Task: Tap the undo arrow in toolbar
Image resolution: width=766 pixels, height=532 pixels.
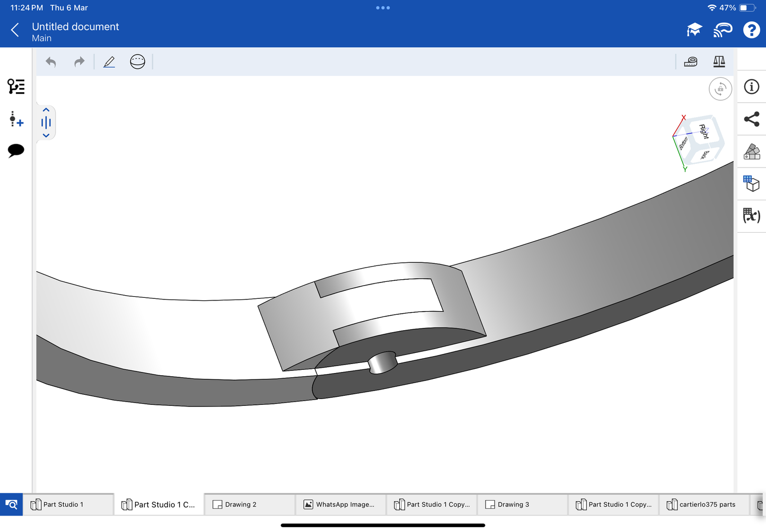Action: [x=51, y=62]
